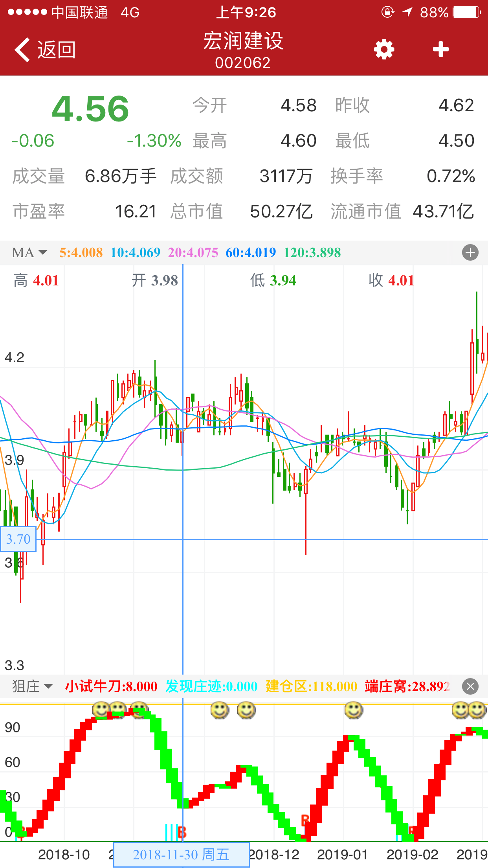This screenshot has height=868, width=488.
Task: Tap the smiley face above the 2019-01 peak
Action: point(354,710)
